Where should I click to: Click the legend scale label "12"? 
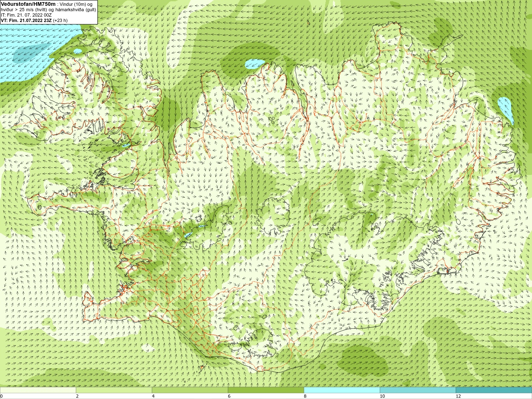[458, 396]
